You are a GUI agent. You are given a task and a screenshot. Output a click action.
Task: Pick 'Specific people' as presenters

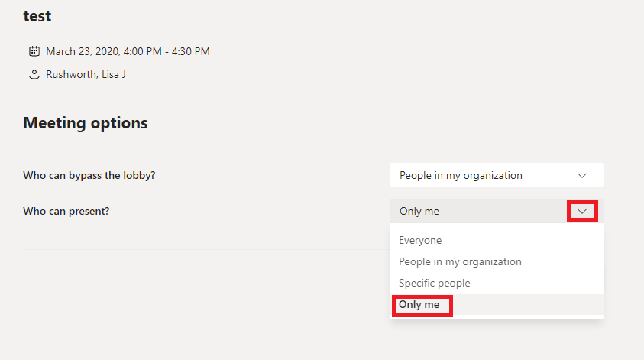coord(434,283)
